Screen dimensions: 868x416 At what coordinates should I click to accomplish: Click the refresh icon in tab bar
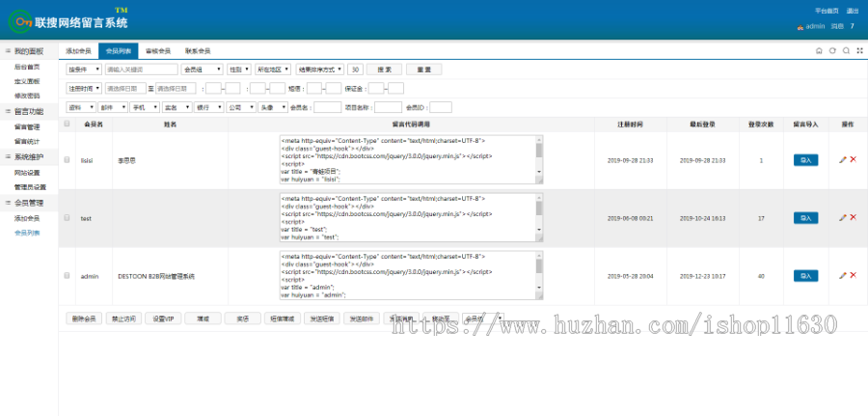(832, 50)
